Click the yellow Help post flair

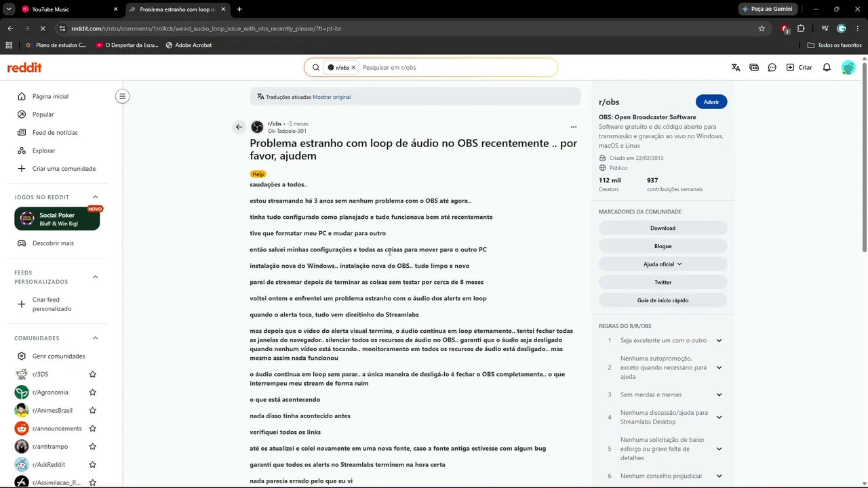[258, 174]
